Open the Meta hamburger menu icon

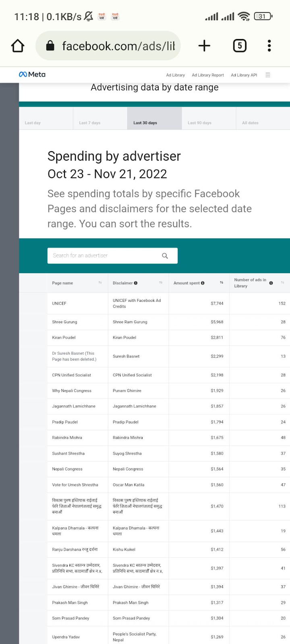pyautogui.click(x=267, y=75)
